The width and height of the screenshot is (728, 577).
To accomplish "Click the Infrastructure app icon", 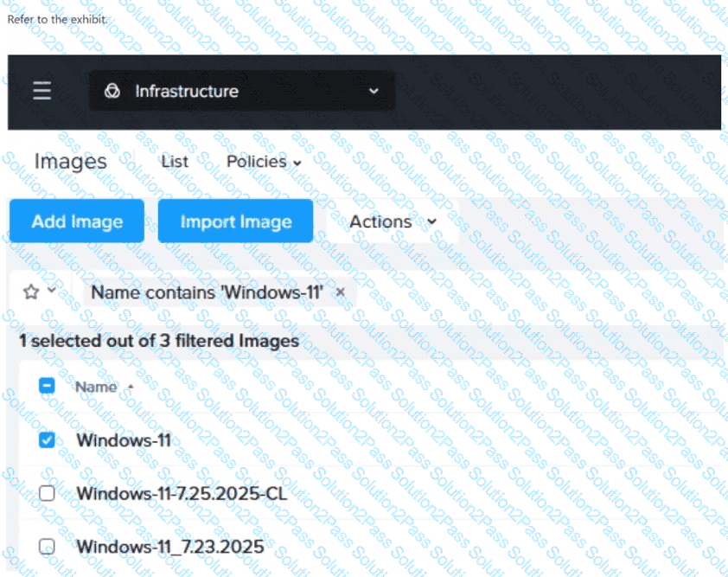I will pos(112,91).
